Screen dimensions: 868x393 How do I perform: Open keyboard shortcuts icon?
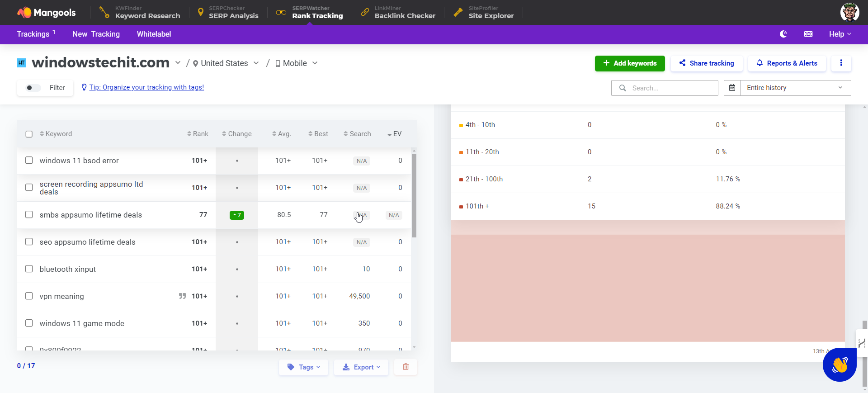click(x=808, y=34)
